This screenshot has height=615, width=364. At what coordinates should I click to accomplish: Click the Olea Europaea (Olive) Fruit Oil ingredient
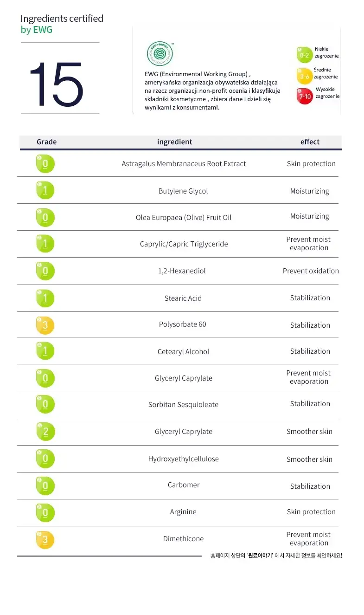click(x=184, y=218)
